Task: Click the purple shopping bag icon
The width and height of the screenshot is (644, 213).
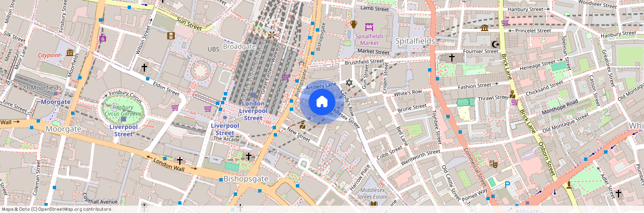Action: 103,38
